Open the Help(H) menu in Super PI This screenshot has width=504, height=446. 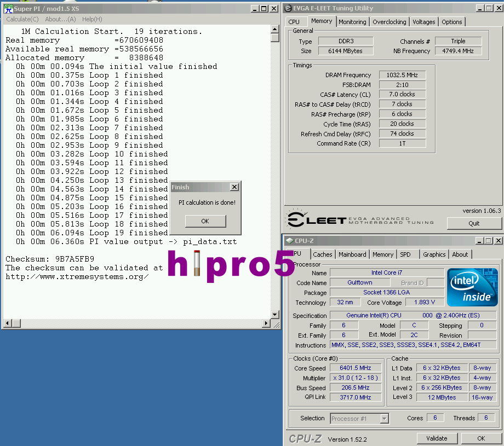coord(92,19)
